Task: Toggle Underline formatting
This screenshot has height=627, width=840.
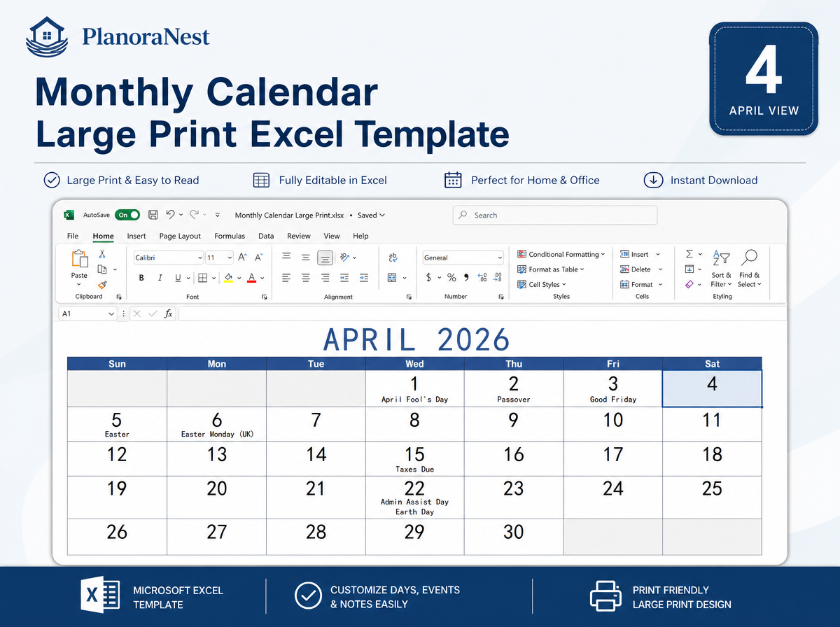Action: [178, 278]
